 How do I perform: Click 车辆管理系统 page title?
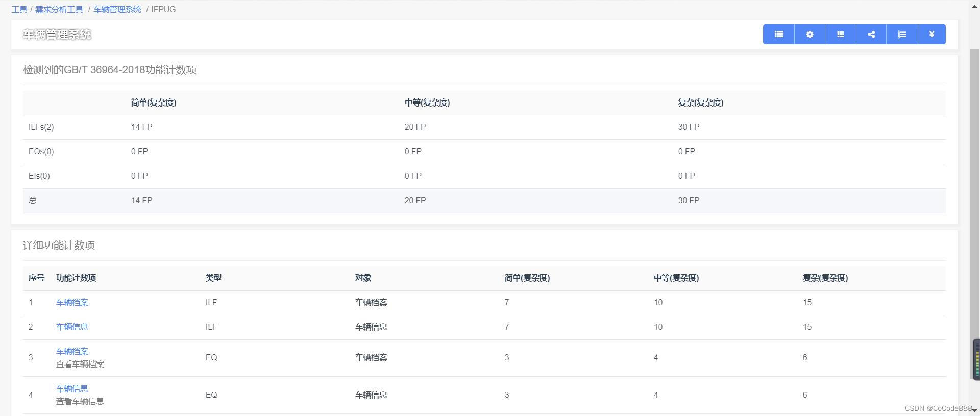point(57,34)
